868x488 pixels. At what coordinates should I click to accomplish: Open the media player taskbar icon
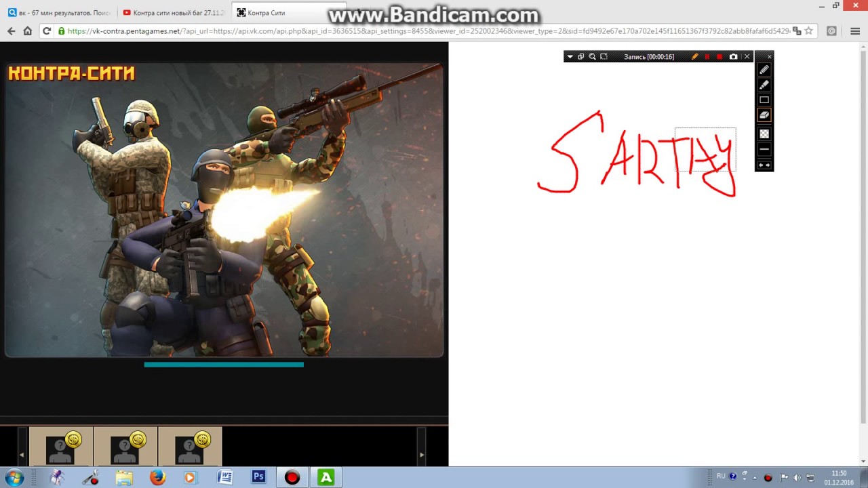point(191,477)
